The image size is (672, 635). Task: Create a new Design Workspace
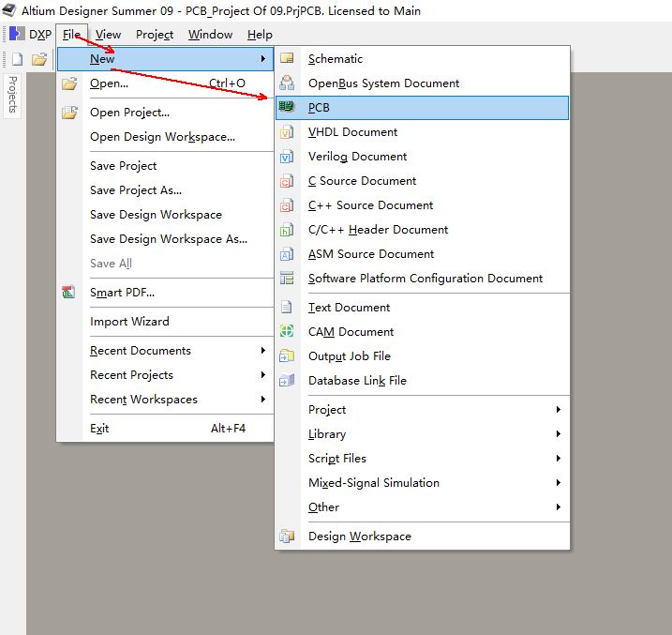422,537
